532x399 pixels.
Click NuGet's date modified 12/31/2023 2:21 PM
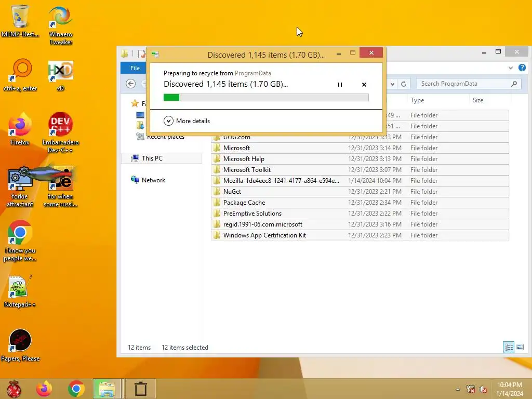click(x=375, y=191)
